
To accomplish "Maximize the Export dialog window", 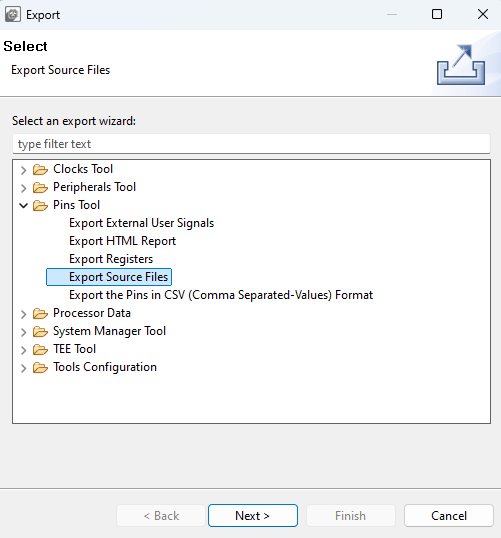I will (436, 14).
